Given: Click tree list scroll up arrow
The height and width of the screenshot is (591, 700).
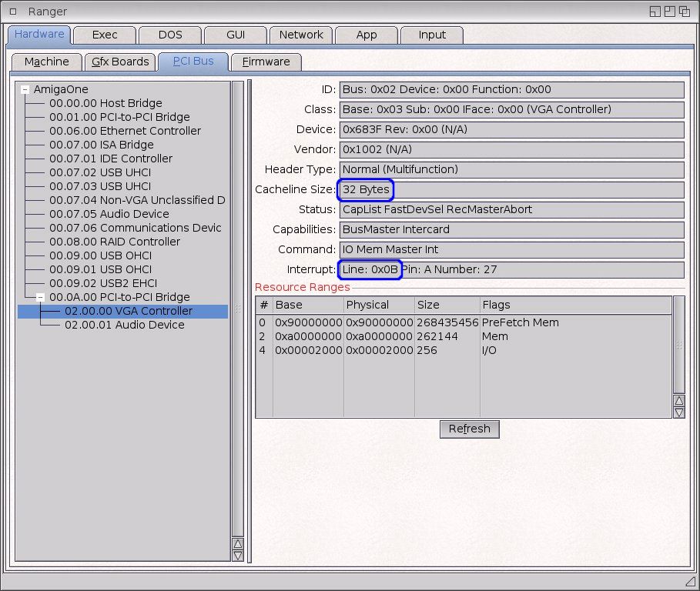Looking at the screenshot, I should (x=238, y=544).
